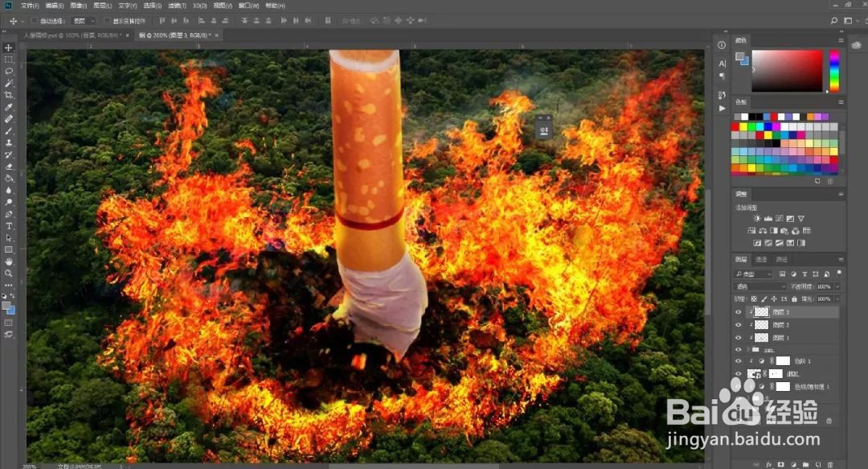This screenshot has width=868, height=469.
Task: Open the Info panel icon
Action: click(721, 46)
